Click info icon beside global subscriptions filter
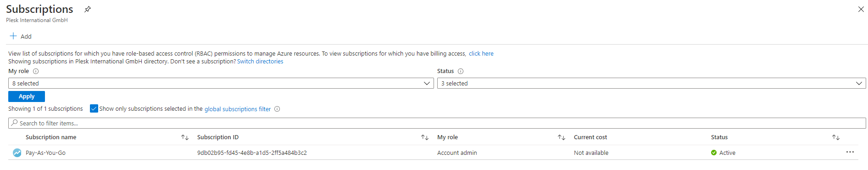The height and width of the screenshot is (170, 868). click(x=277, y=109)
